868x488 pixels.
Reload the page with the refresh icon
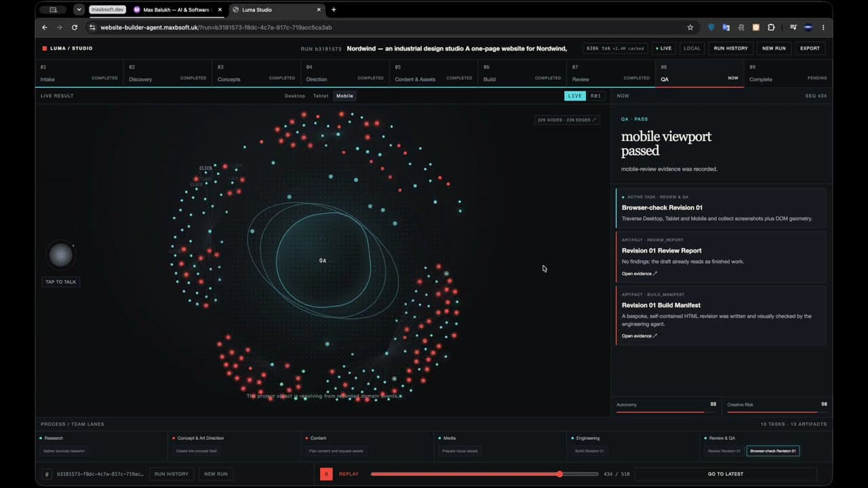[x=75, y=28]
